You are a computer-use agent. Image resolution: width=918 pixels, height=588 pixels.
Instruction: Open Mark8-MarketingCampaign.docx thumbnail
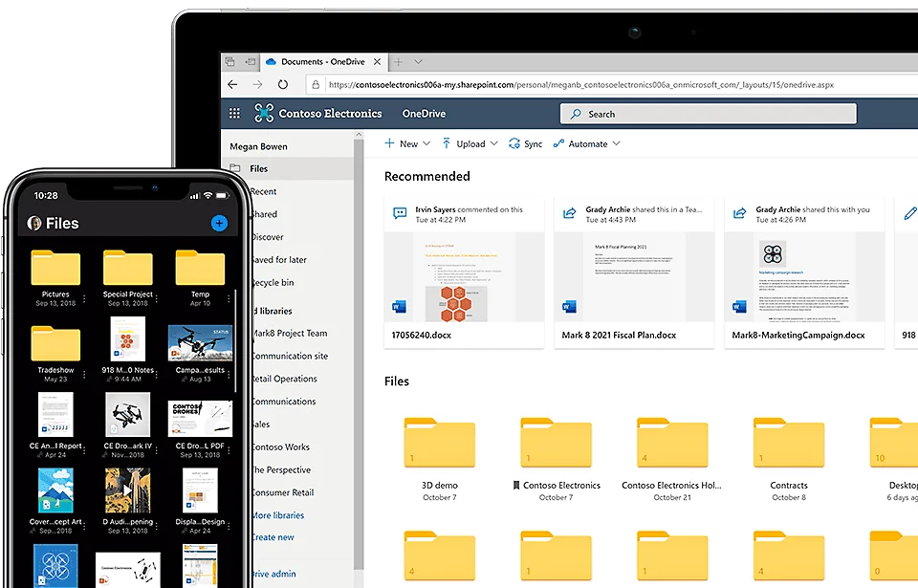(804, 276)
